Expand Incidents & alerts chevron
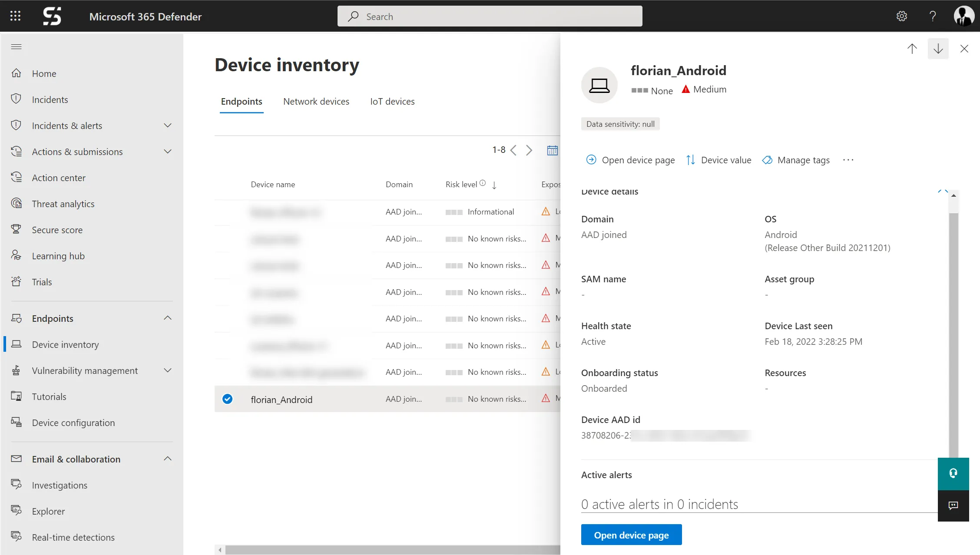980x555 pixels. click(x=168, y=126)
